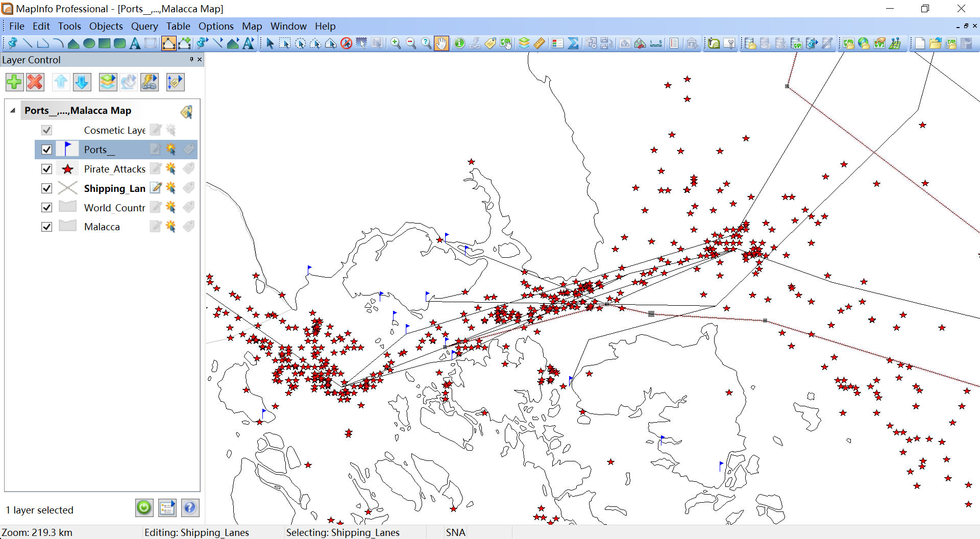
Task: Open Ports_ blue flag style swatch
Action: coord(67,149)
